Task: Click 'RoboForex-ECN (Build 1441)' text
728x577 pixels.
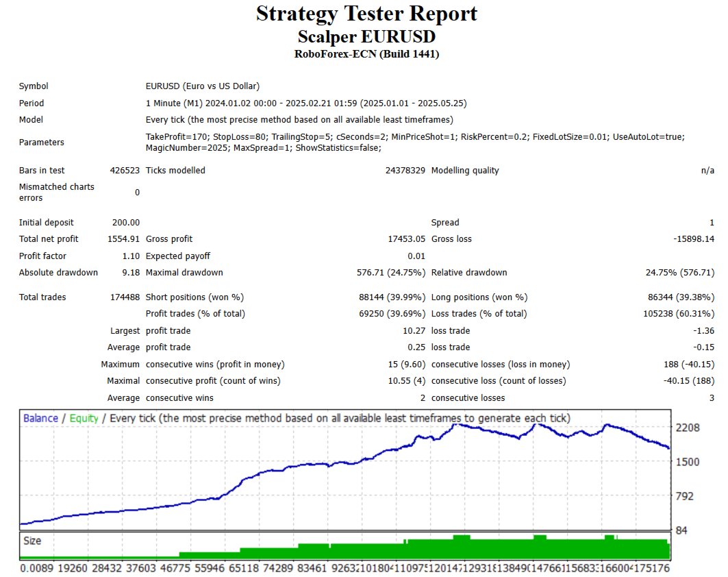Action: [366, 54]
